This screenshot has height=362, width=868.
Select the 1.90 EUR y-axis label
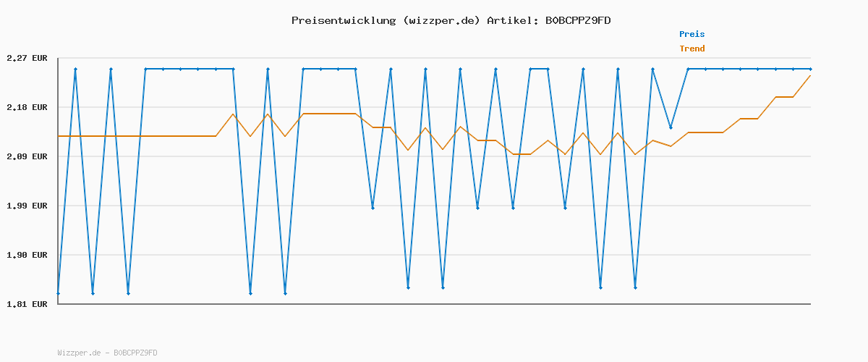coord(27,255)
